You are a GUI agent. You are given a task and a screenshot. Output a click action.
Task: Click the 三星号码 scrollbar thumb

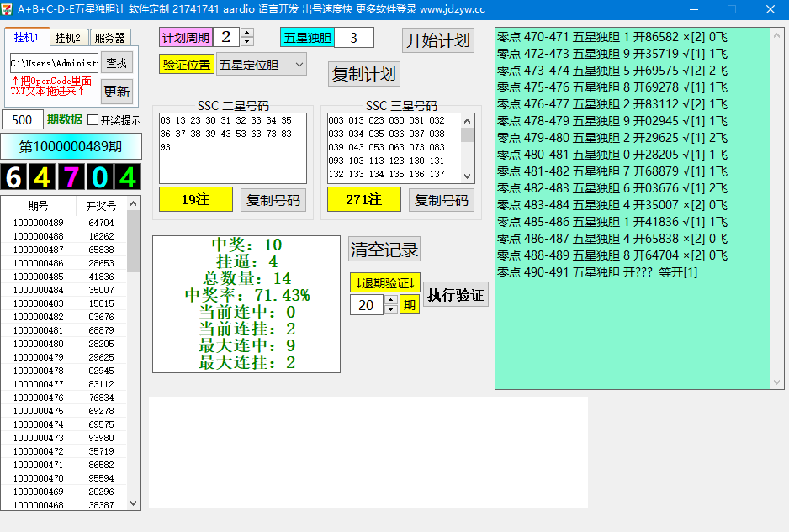(467, 134)
